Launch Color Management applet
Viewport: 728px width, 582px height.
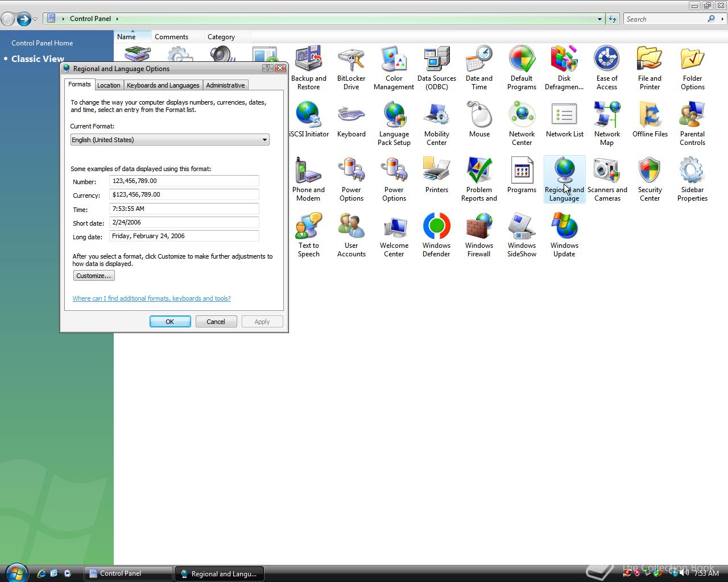pos(394,68)
